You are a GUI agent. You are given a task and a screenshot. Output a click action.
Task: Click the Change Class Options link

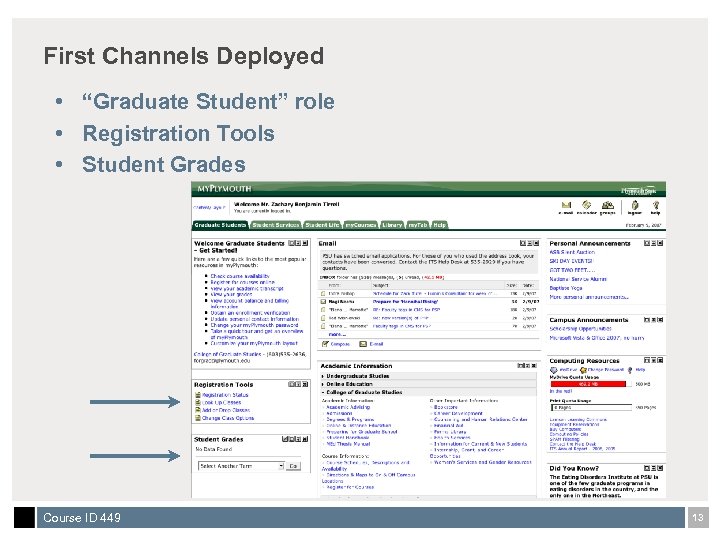228,418
